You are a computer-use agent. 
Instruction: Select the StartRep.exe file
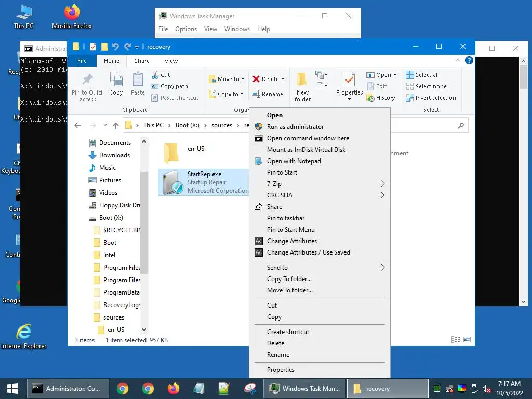(204, 182)
